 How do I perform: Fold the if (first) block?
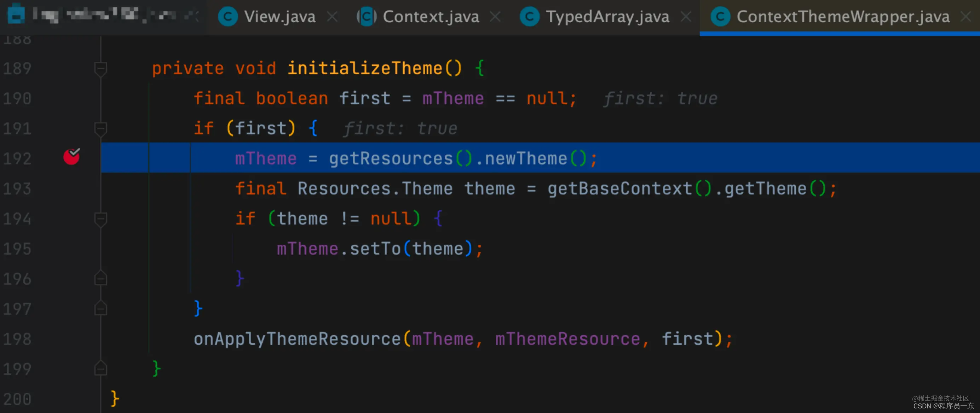coord(100,129)
